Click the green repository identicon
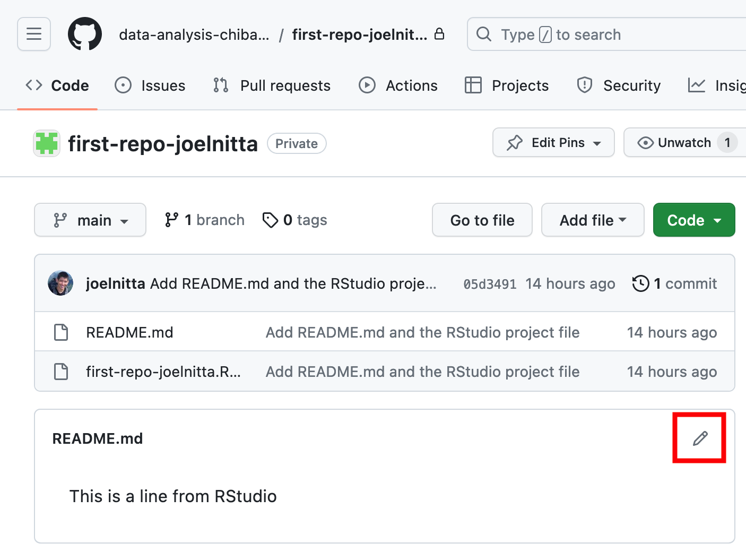The height and width of the screenshot is (560, 746). 47,143
